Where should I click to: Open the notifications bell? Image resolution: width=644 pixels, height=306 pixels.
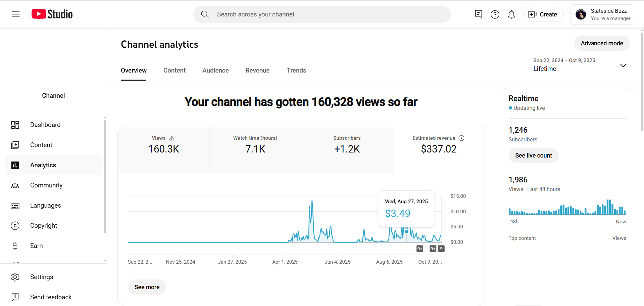[511, 14]
